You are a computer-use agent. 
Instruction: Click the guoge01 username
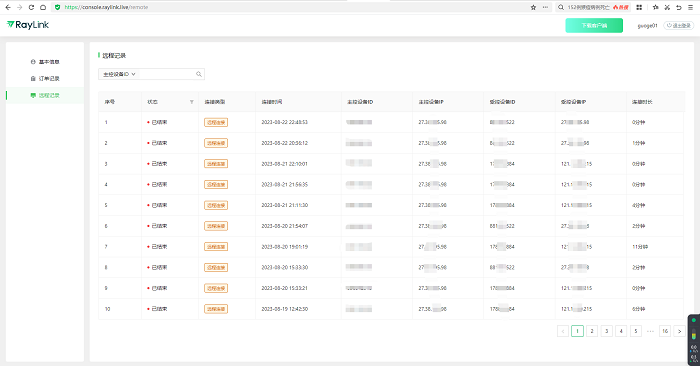(647, 25)
